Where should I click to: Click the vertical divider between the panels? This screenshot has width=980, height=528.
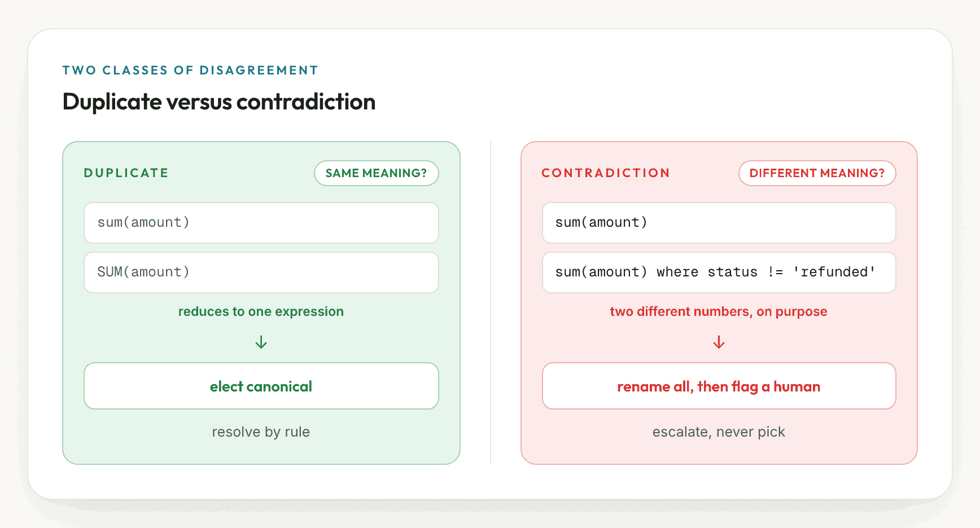pyautogui.click(x=491, y=303)
